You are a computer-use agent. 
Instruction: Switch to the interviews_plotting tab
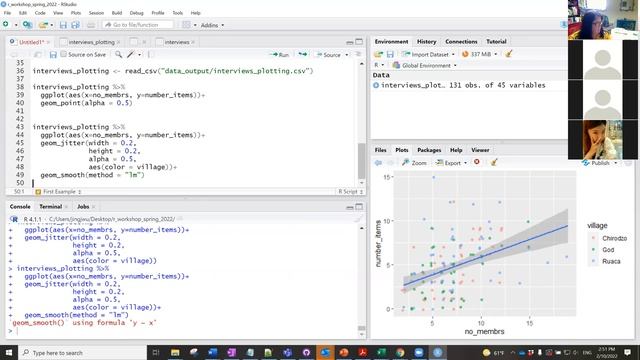click(91, 42)
